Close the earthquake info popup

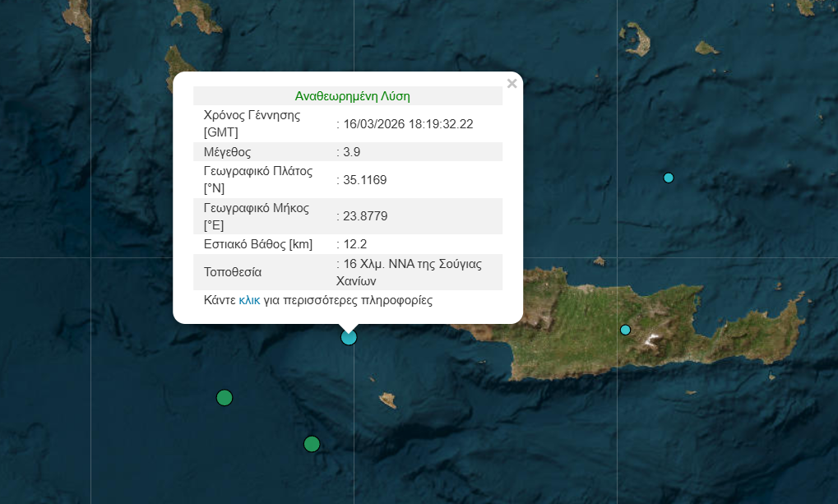[x=512, y=83]
